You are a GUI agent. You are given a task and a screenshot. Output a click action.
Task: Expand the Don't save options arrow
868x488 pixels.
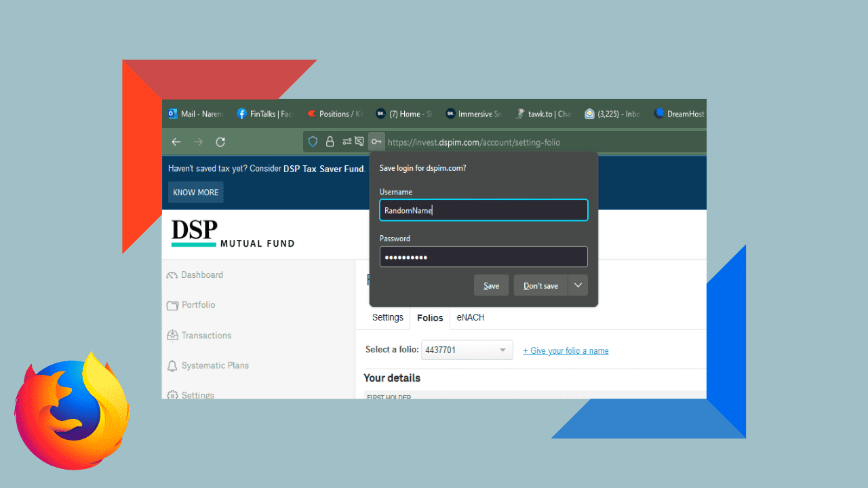pyautogui.click(x=578, y=285)
